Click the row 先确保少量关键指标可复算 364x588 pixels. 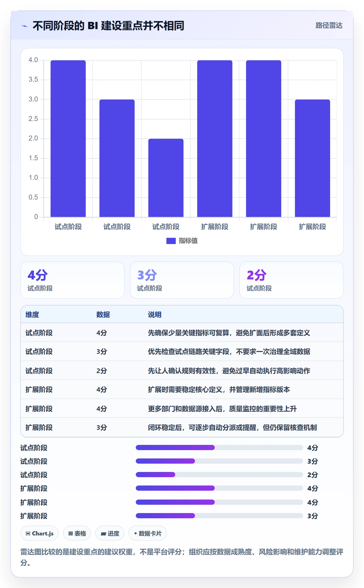pyautogui.click(x=182, y=333)
